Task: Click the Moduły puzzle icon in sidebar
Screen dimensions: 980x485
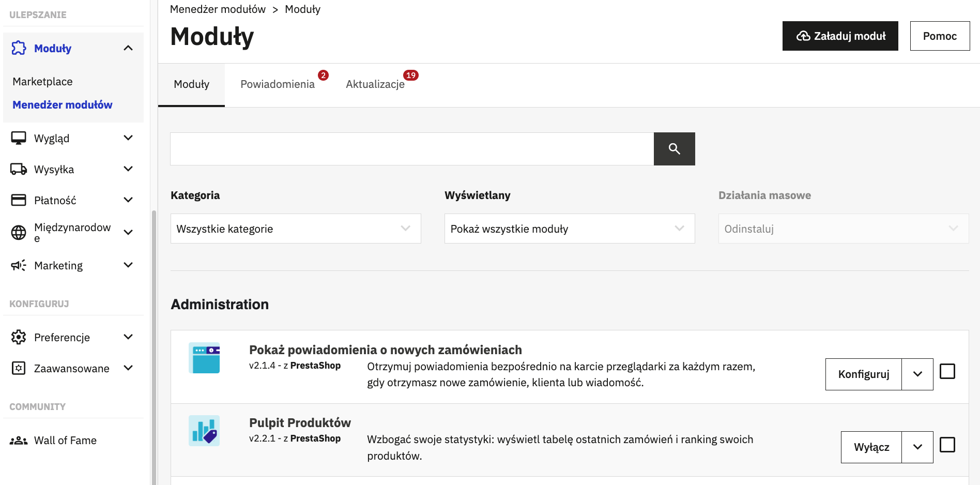Action: point(19,48)
